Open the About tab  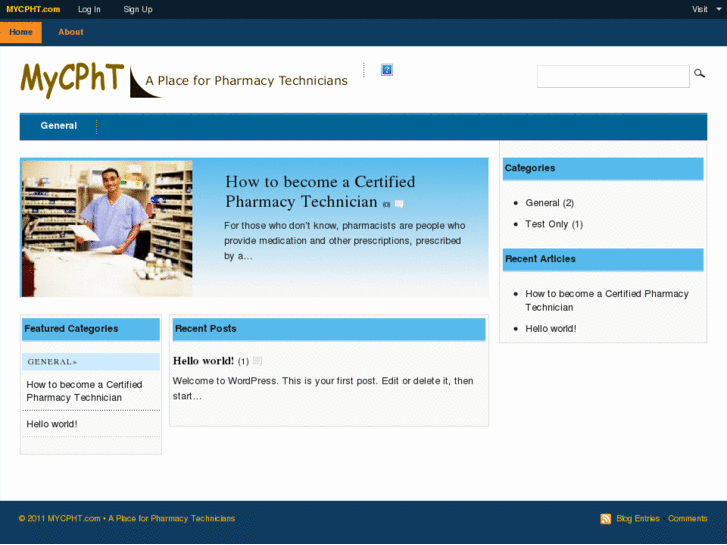(70, 32)
